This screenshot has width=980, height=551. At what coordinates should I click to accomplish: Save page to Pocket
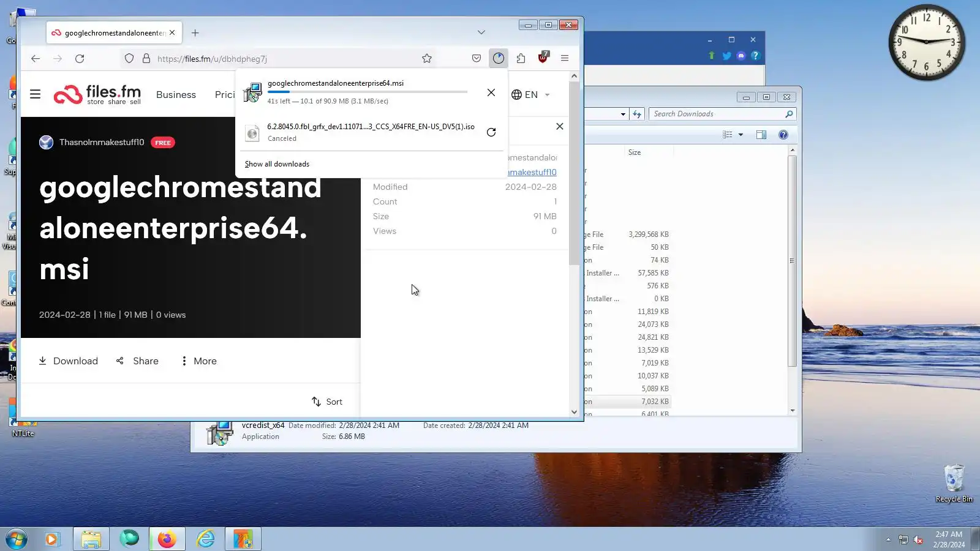pyautogui.click(x=477, y=59)
